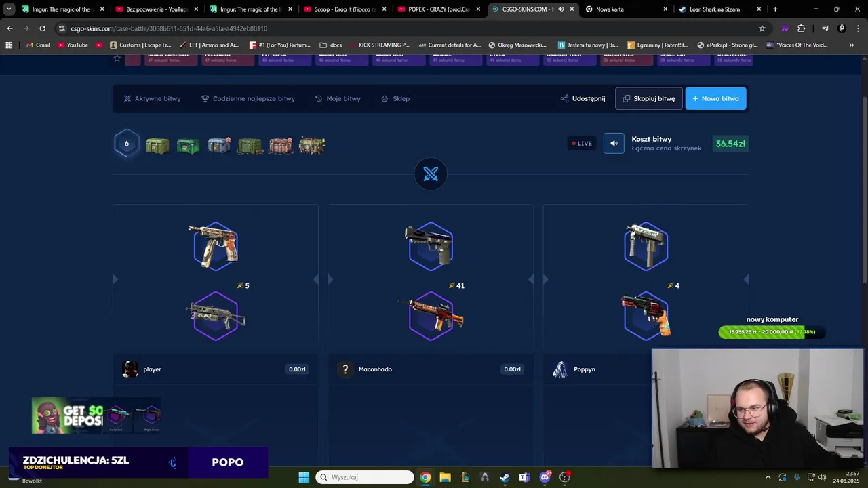Click Maconhado's top pistol skin
868x488 pixels.
[x=431, y=245]
